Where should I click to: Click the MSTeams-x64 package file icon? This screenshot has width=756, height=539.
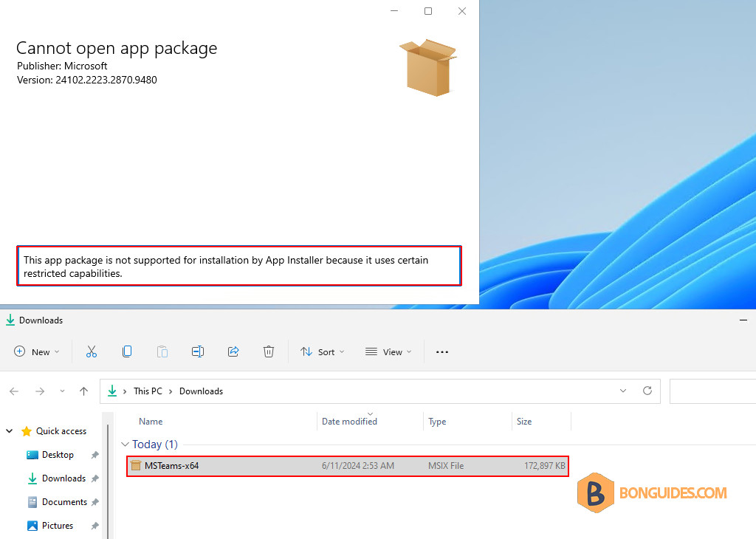pyautogui.click(x=136, y=465)
